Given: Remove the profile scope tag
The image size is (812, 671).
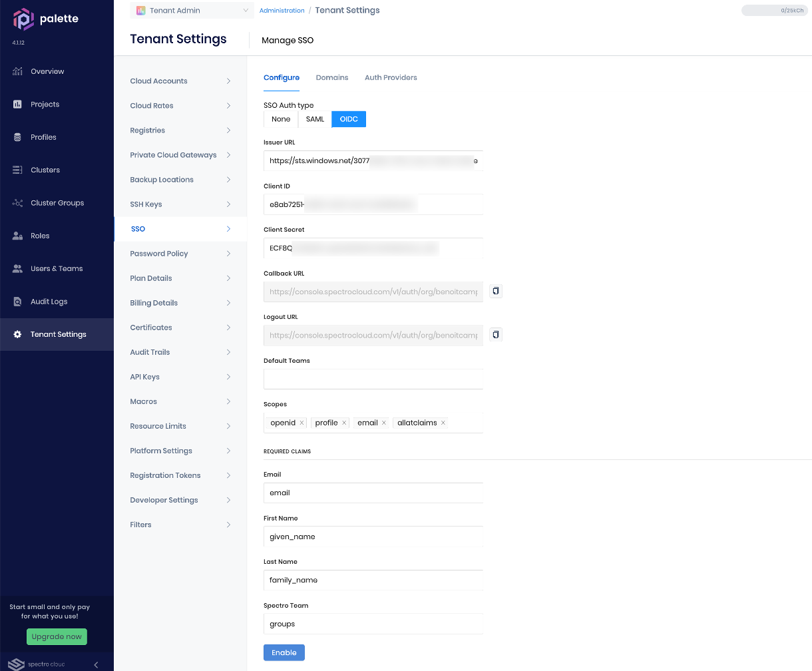Looking at the screenshot, I should [x=344, y=423].
